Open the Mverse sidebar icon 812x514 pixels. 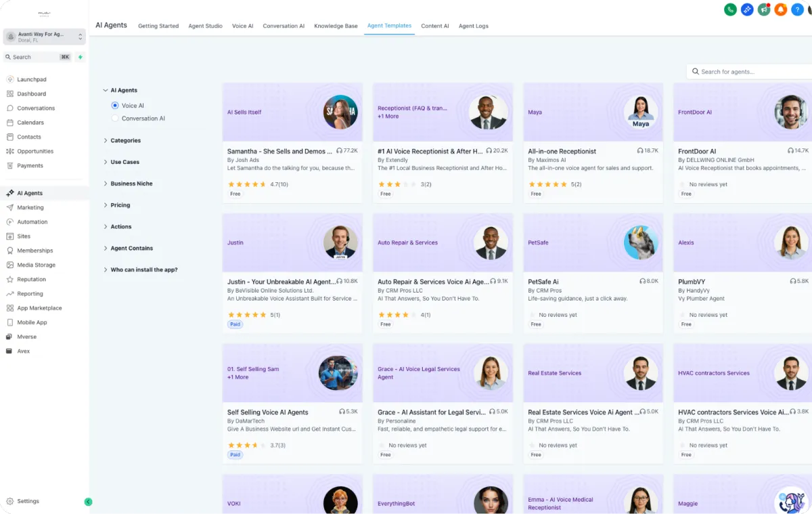coord(10,337)
